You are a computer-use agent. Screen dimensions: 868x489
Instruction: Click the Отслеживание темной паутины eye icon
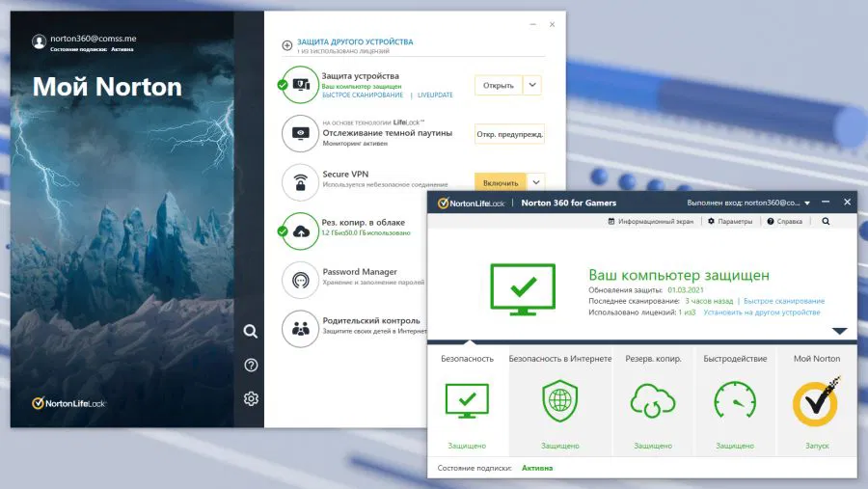point(300,133)
